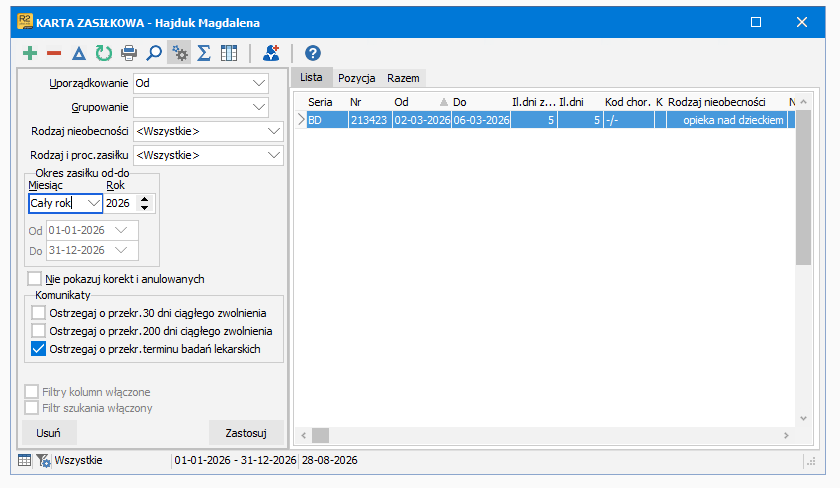
Task: Click the blue triangle edit icon
Action: point(79,53)
